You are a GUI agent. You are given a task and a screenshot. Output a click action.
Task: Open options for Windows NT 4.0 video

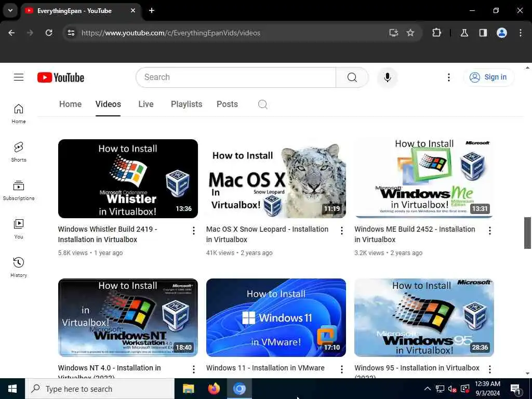(x=193, y=369)
